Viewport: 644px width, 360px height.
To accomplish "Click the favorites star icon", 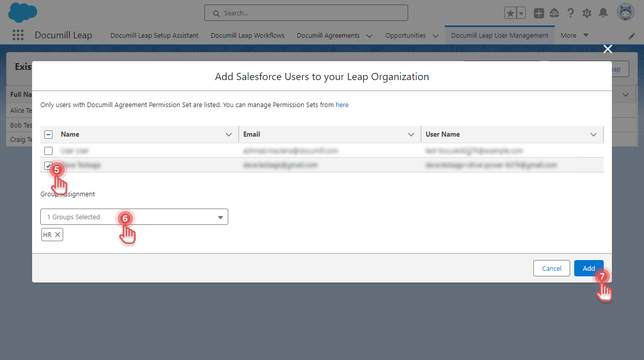I will click(x=510, y=13).
